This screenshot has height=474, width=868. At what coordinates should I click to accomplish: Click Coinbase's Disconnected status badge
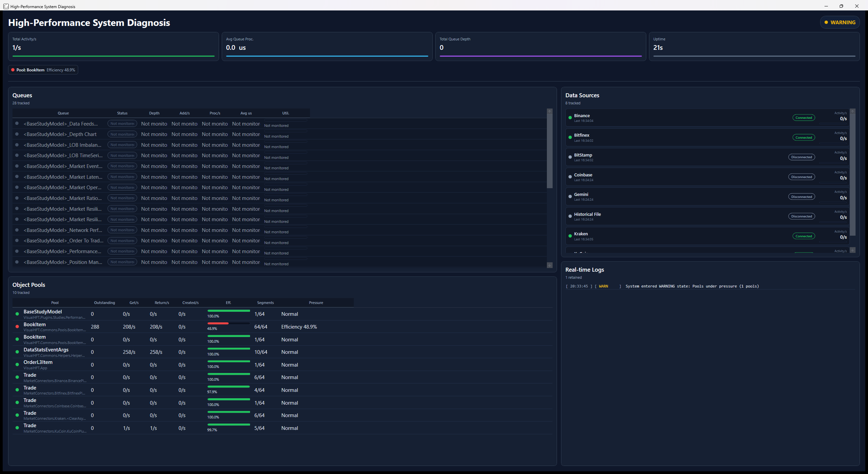point(802,177)
